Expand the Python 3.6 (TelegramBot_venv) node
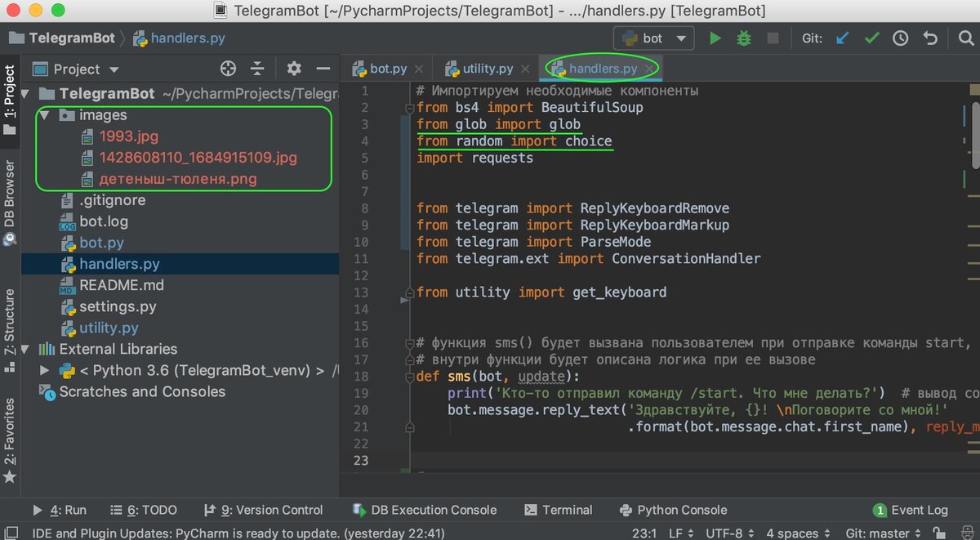The width and height of the screenshot is (980, 540). [x=46, y=371]
